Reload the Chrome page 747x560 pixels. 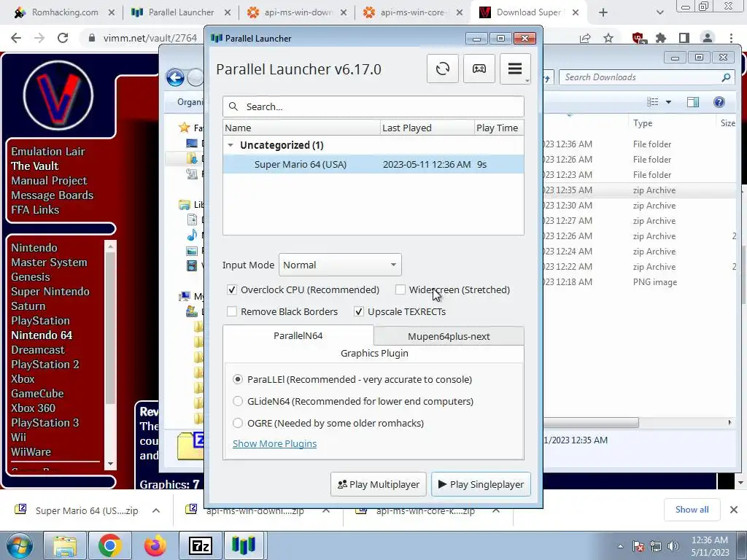pos(63,38)
